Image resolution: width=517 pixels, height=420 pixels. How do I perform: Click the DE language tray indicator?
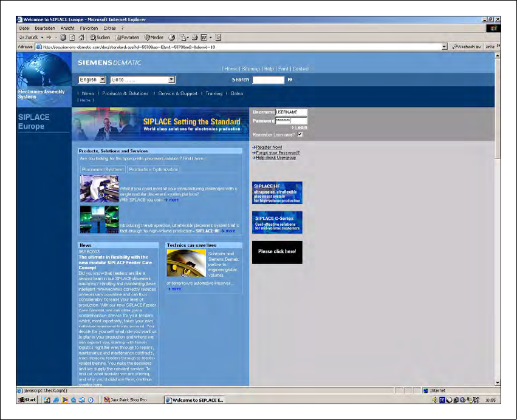tap(442, 400)
